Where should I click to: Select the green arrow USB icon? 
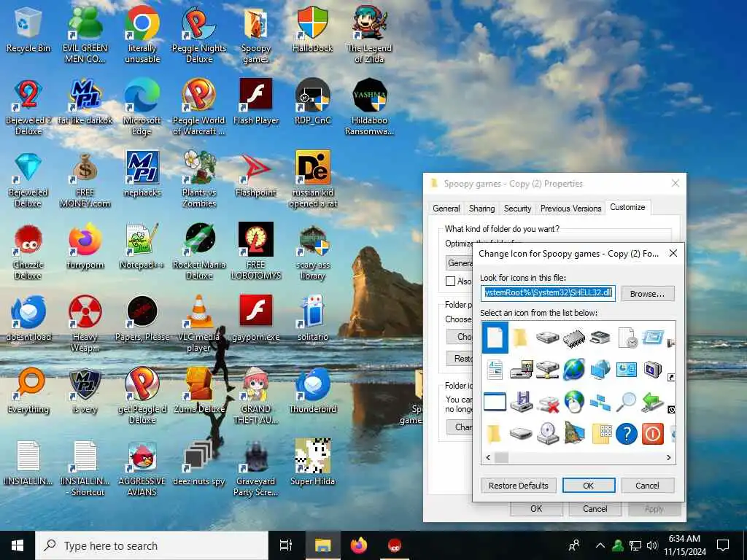tap(653, 402)
